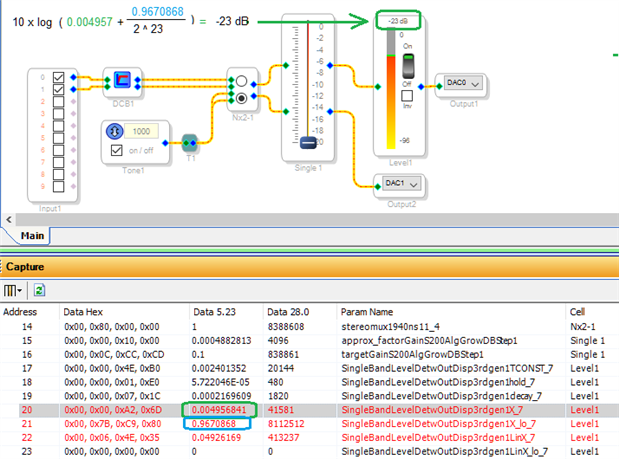Click the Param Name column header
The image size is (619, 459).
tap(367, 312)
